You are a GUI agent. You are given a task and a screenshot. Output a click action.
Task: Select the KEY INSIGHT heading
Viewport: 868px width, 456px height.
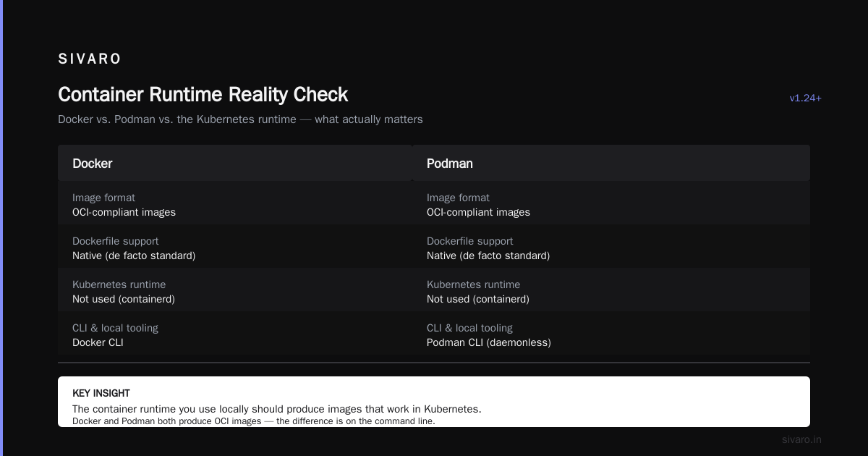pyautogui.click(x=101, y=393)
